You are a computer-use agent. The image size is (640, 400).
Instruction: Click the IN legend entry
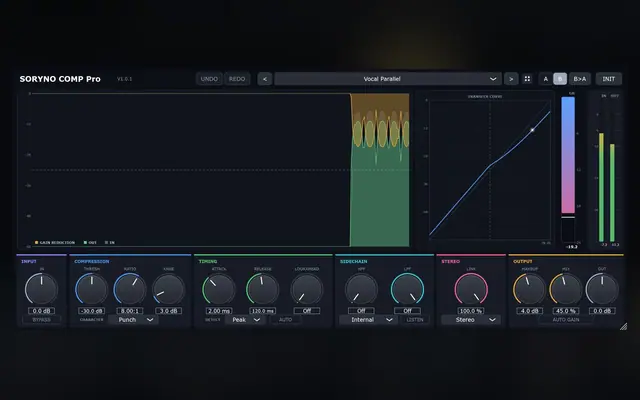point(110,242)
